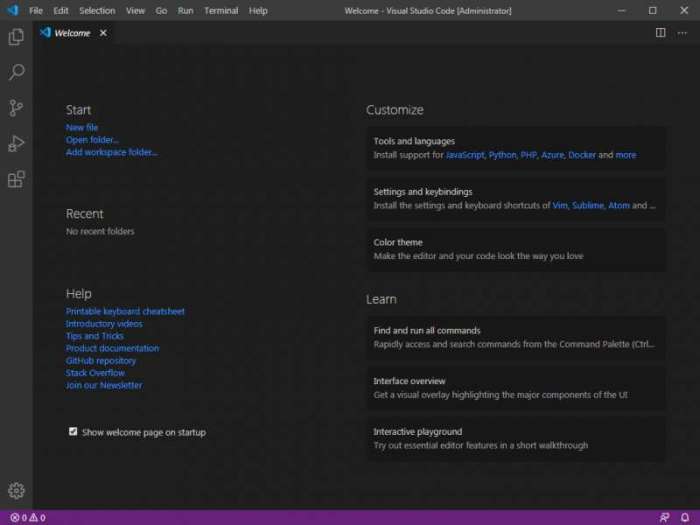This screenshot has width=700, height=525.
Task: Click the 'more' tools and languages link
Action: click(625, 155)
